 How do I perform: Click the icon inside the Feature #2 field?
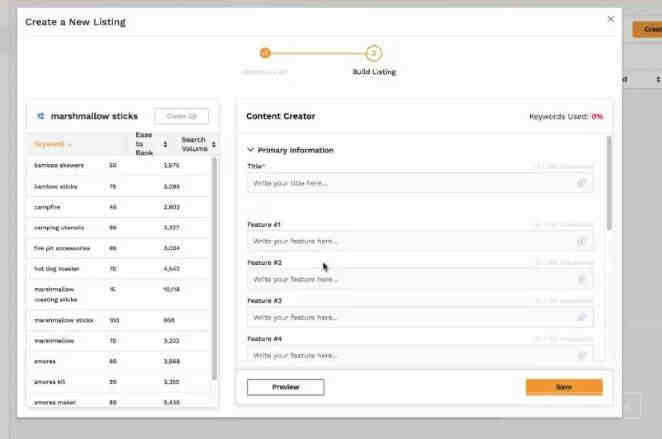pyautogui.click(x=581, y=279)
